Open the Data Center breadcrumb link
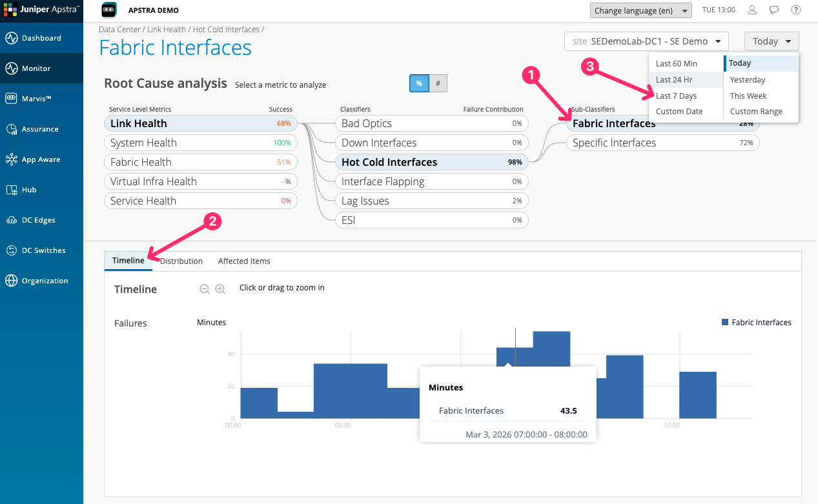The image size is (818, 504). (x=119, y=29)
